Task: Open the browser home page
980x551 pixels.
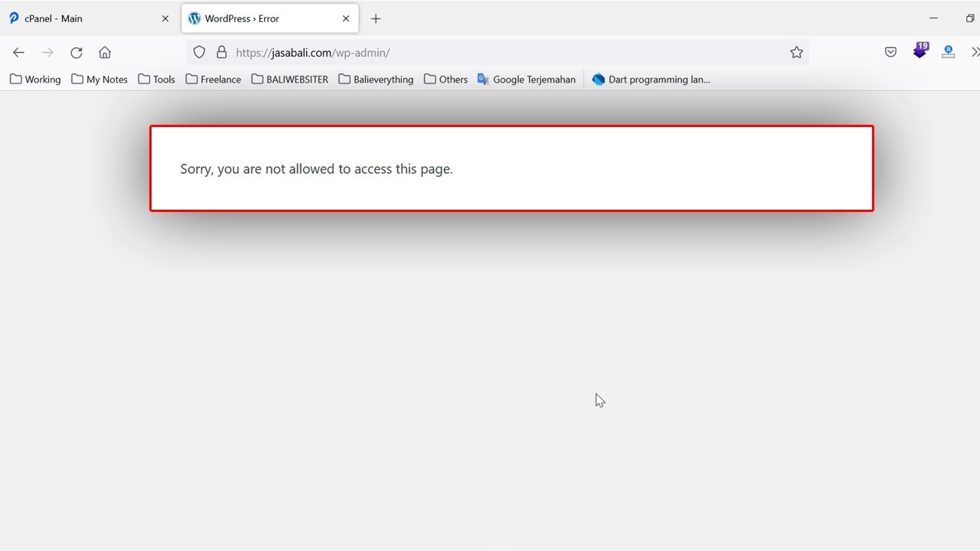Action: (105, 52)
